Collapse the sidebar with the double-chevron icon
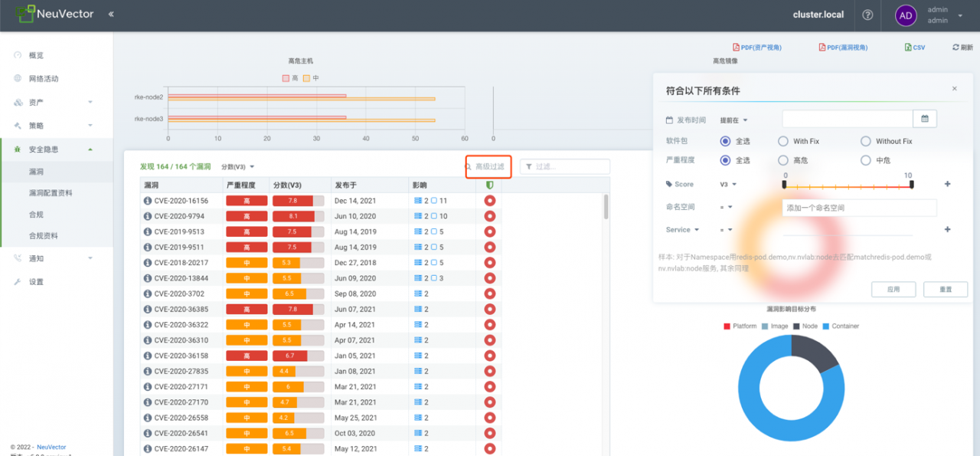 point(111,15)
